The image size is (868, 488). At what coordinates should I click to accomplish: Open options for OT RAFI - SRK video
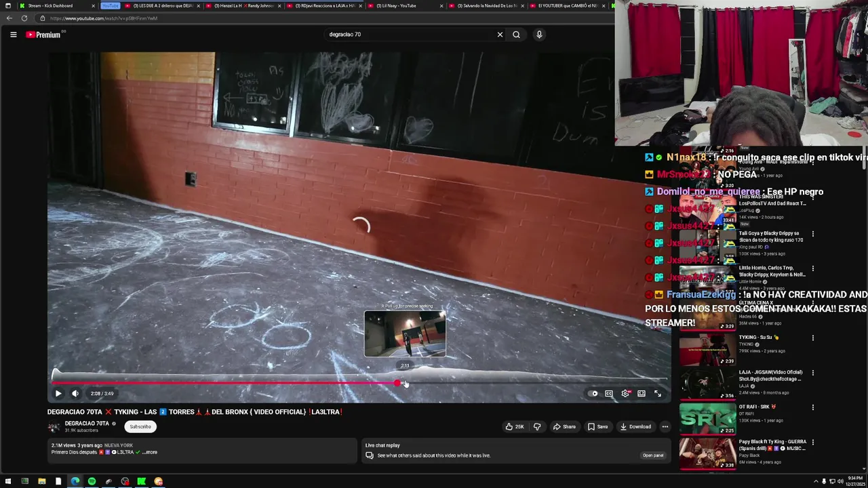tap(812, 407)
